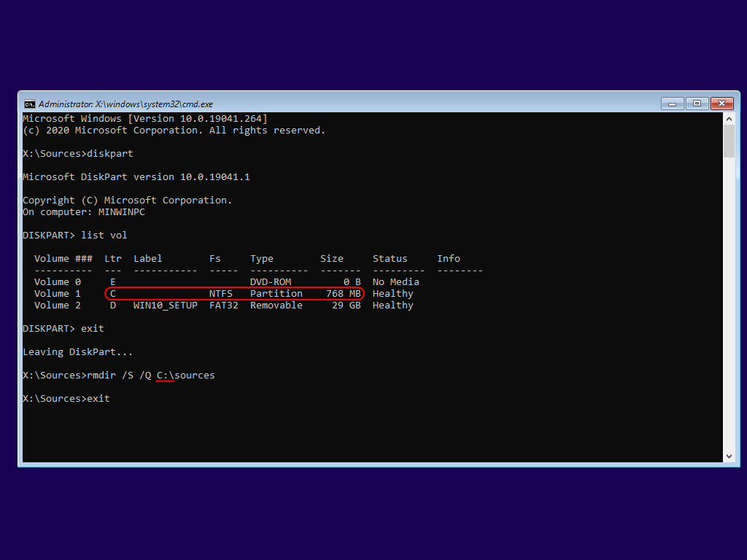Click the 'Status' column header
The height and width of the screenshot is (560, 747).
pos(390,259)
